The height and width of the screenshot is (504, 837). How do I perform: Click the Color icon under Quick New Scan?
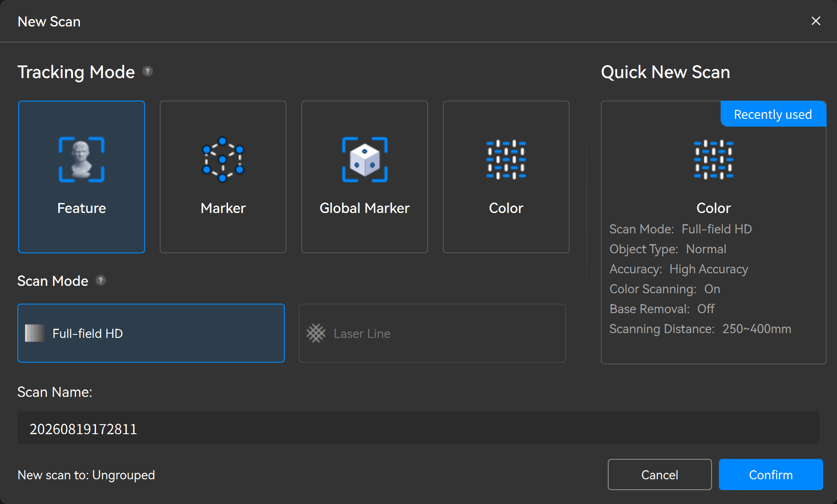[x=714, y=160]
